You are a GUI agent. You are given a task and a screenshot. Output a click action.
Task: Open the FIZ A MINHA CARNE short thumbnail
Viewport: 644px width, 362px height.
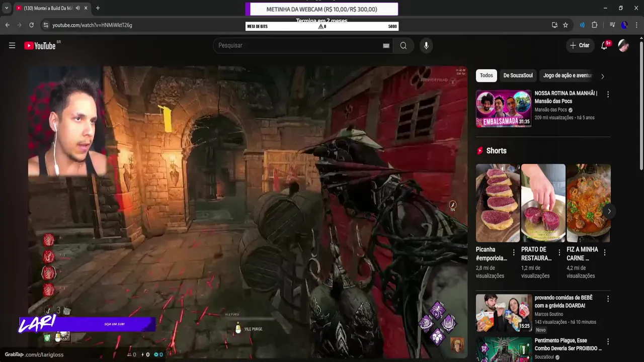[588, 203]
